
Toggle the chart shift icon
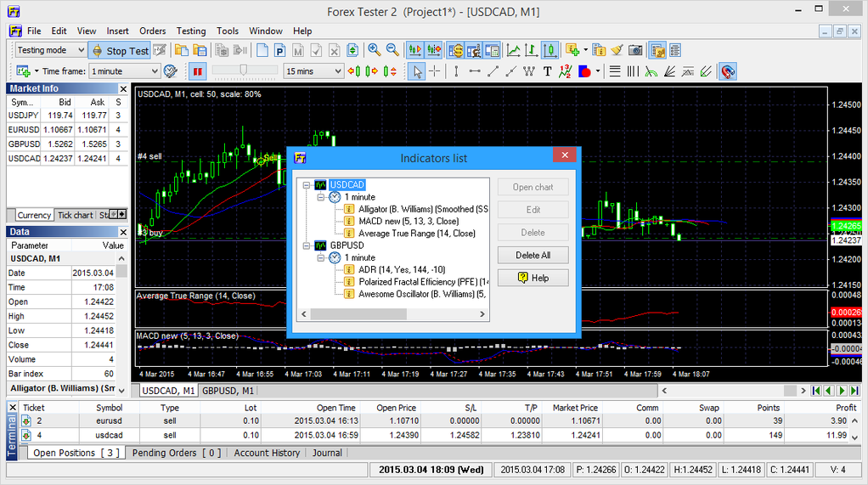click(433, 51)
